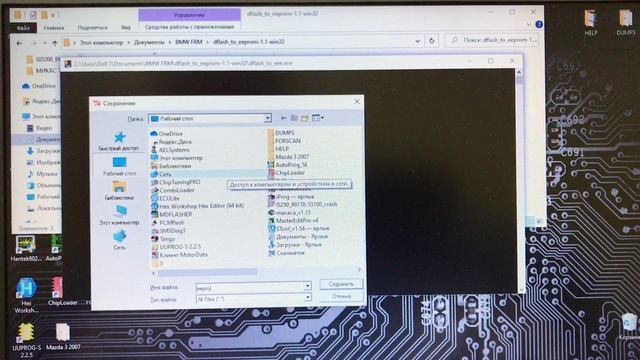Select the HELP folder in the save dialog list

tap(278, 149)
